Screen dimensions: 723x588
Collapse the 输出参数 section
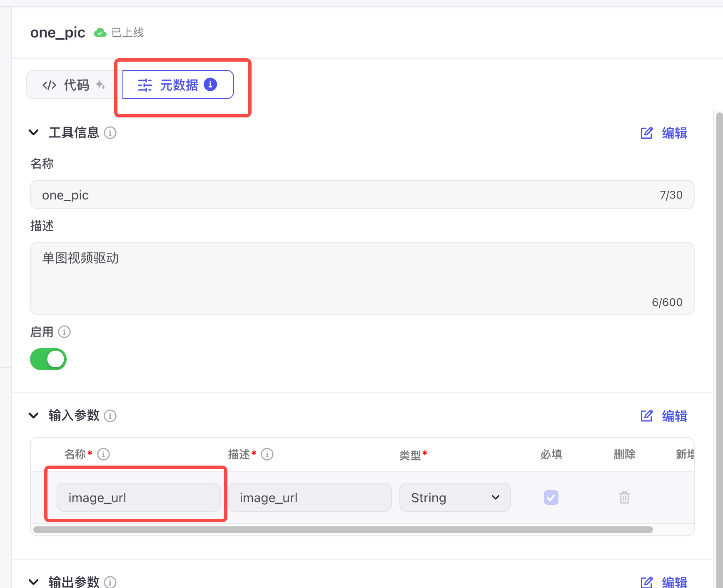click(x=34, y=582)
